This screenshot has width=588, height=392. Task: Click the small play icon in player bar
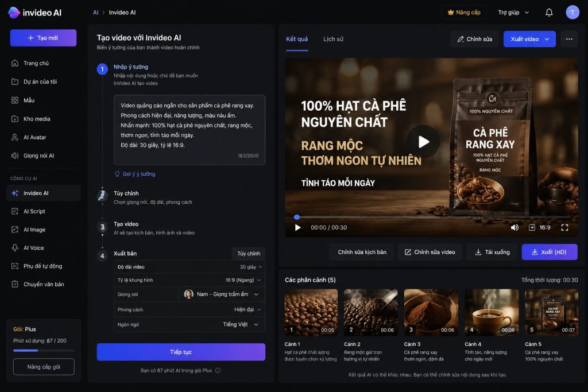point(298,227)
